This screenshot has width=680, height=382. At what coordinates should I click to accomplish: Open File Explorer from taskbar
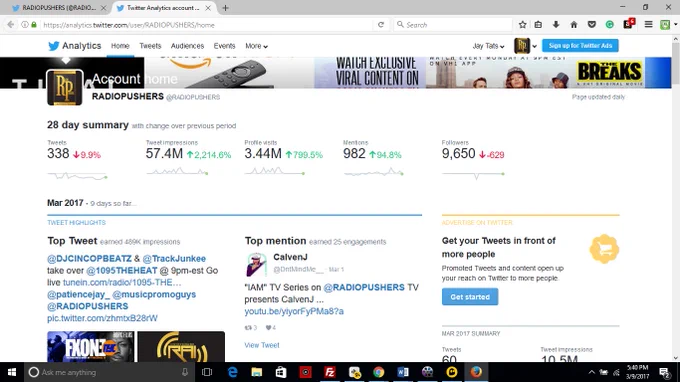pos(257,372)
